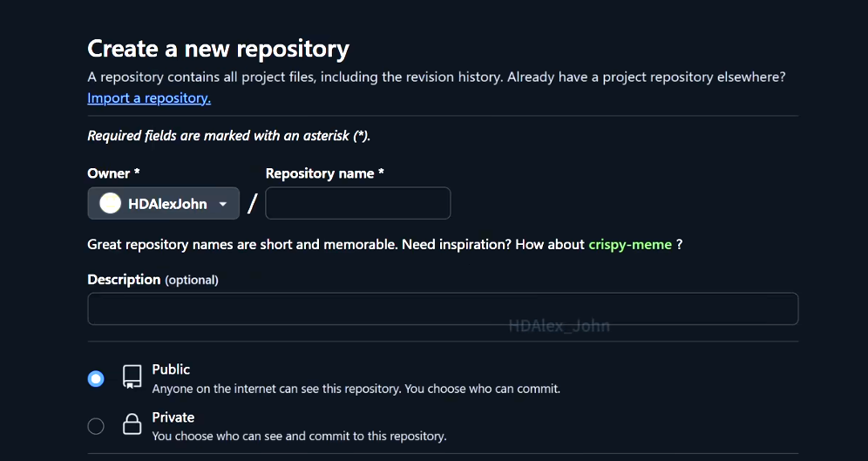The width and height of the screenshot is (868, 461).
Task: Select the Public radio button
Action: point(96,378)
